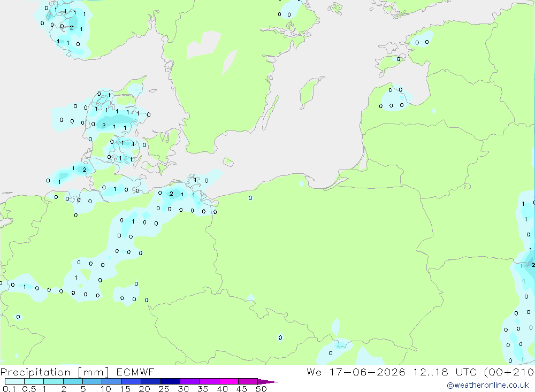The image size is (535, 392).
Task: Click the date '17-06-2026' text
Action: click(x=367, y=372)
